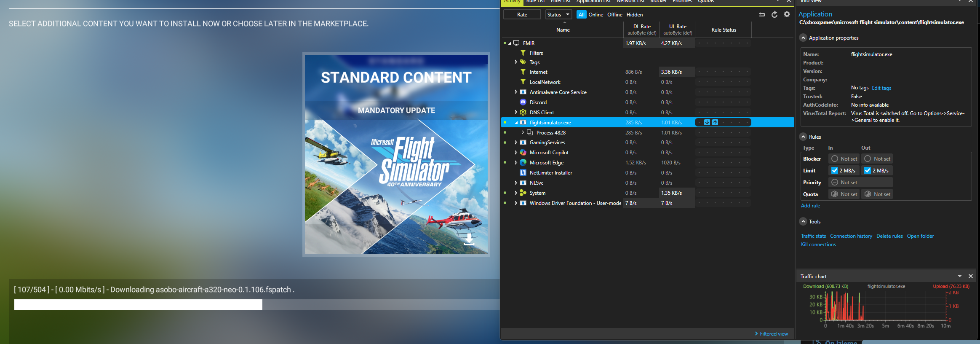Image resolution: width=980 pixels, height=344 pixels.
Task: Click the NetLimiter Installer icon
Action: (523, 173)
